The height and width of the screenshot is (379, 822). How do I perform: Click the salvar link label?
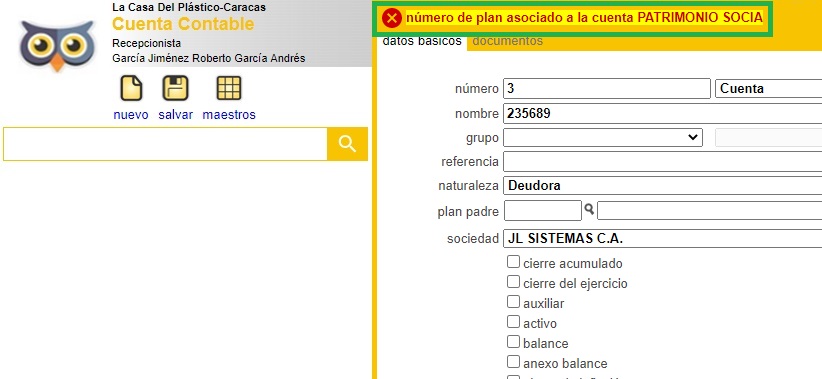coord(176,115)
